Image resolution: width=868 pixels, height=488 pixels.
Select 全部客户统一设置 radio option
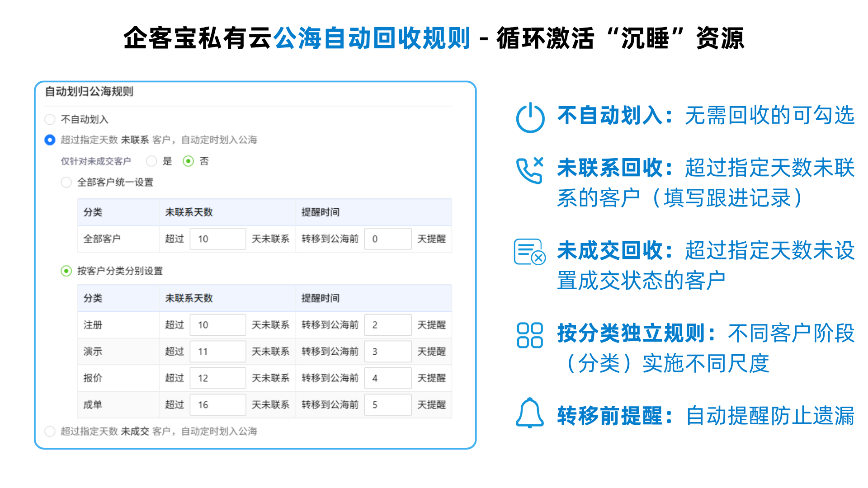point(66,183)
